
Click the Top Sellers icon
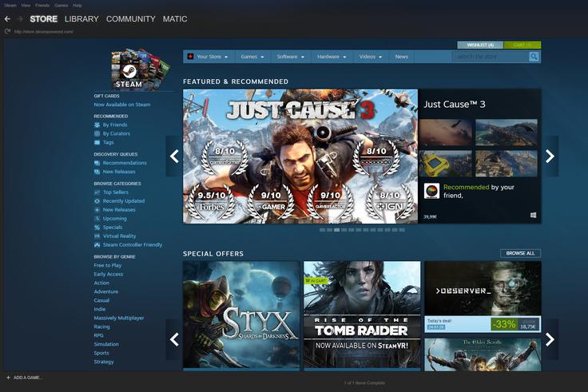97,192
